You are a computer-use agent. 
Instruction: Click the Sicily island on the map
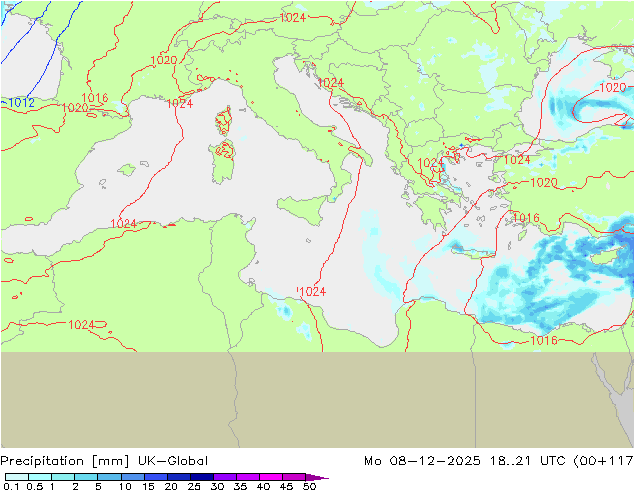point(303,209)
